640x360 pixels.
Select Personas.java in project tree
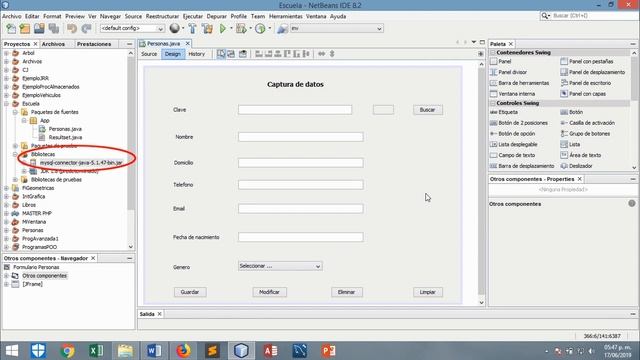[x=65, y=129]
